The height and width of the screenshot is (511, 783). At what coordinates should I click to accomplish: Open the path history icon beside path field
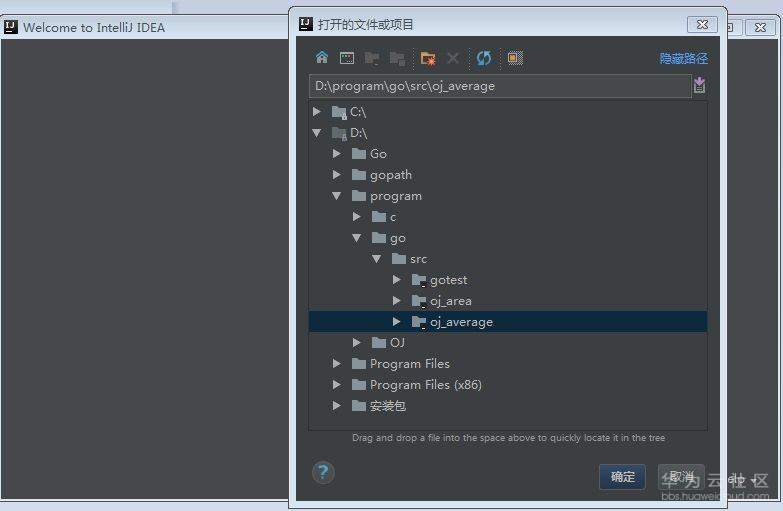click(x=700, y=85)
